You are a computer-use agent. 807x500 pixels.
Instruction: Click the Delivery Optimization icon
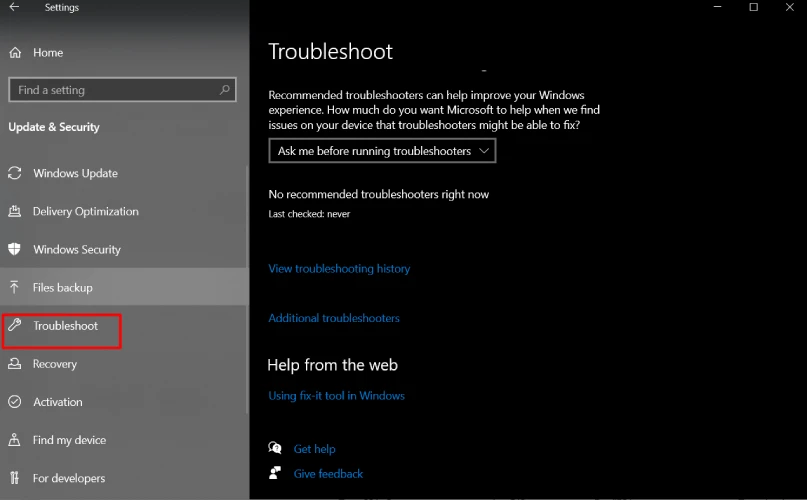tap(14, 211)
